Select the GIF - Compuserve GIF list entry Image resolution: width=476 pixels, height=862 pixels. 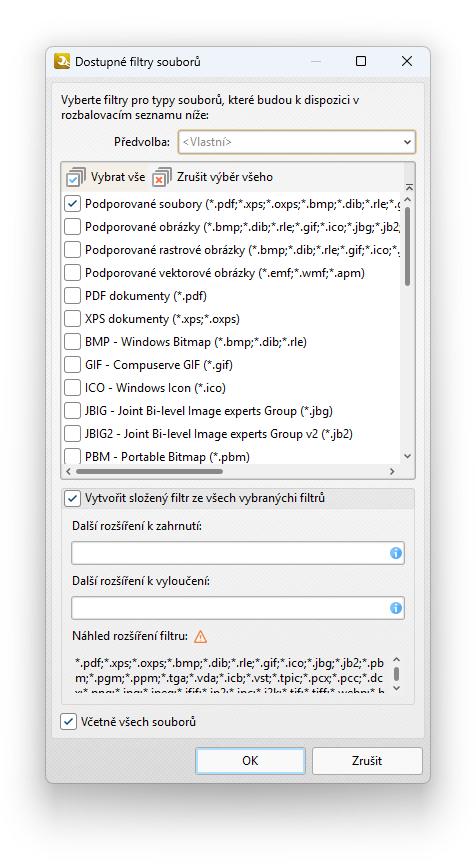coord(159,365)
